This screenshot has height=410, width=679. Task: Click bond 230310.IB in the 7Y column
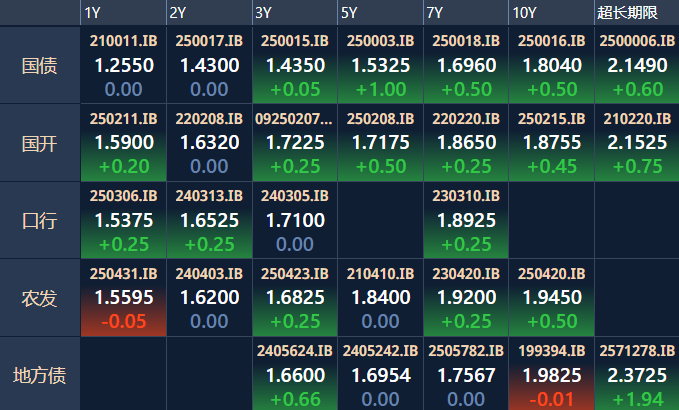(466, 220)
